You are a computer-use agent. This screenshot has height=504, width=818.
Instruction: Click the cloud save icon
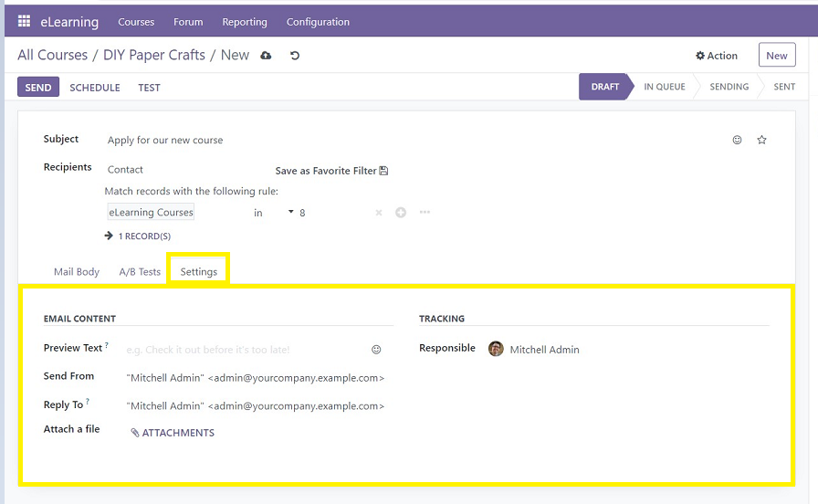point(266,56)
